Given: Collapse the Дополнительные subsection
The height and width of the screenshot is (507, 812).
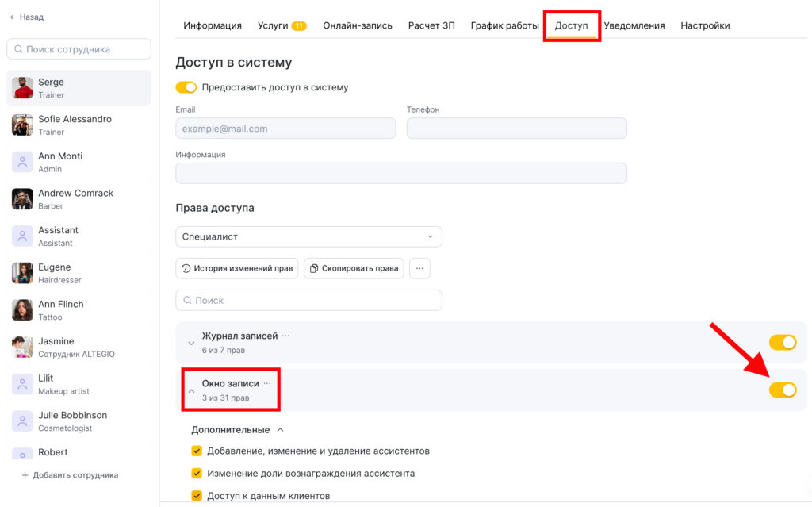Looking at the screenshot, I should click(279, 430).
